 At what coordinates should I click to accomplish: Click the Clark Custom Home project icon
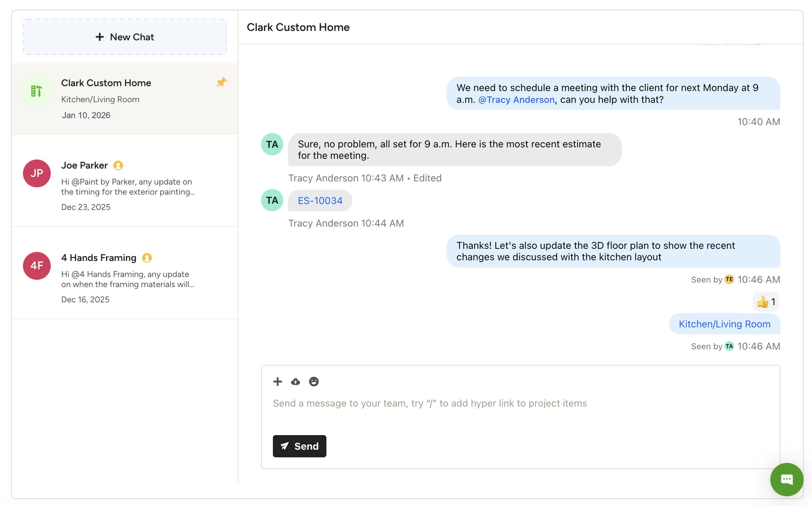tap(37, 91)
